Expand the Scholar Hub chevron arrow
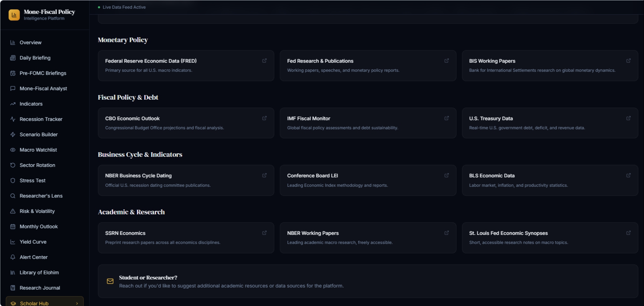Screen dimensions: 644x306 click(77, 304)
